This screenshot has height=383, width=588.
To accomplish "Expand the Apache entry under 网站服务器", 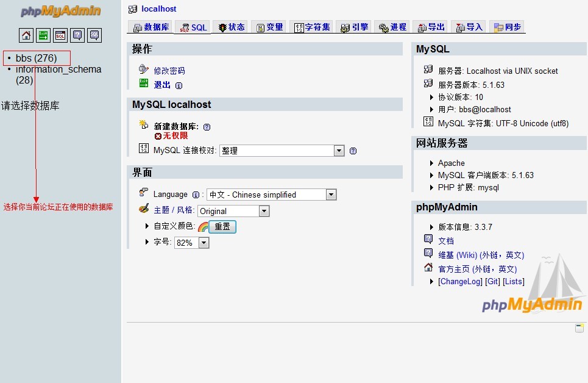I will point(431,163).
